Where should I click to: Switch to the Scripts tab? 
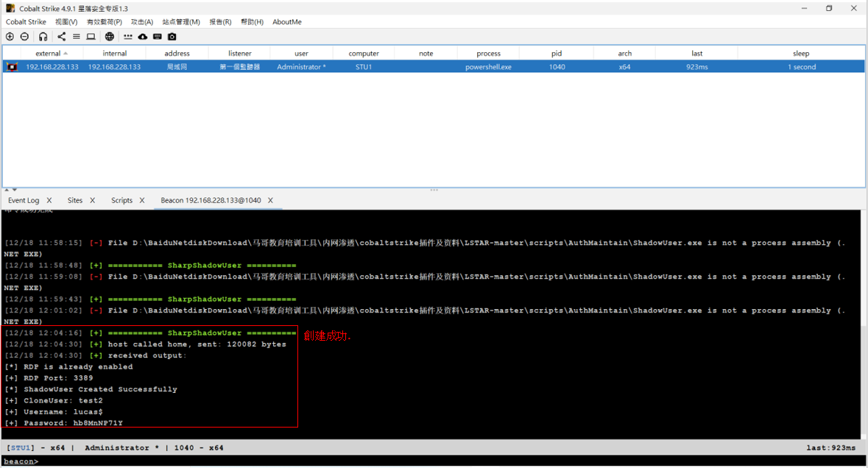121,200
